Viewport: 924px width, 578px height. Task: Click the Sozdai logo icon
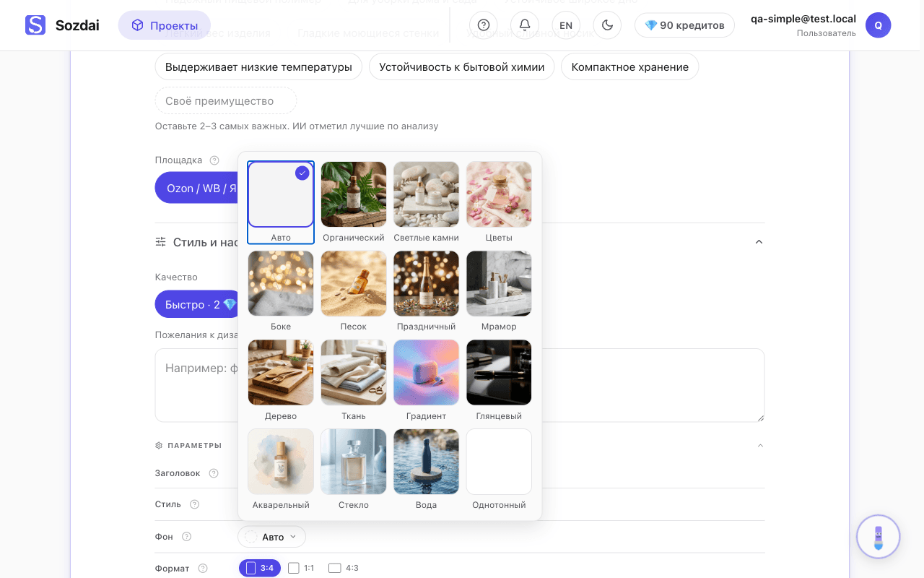[x=35, y=25]
